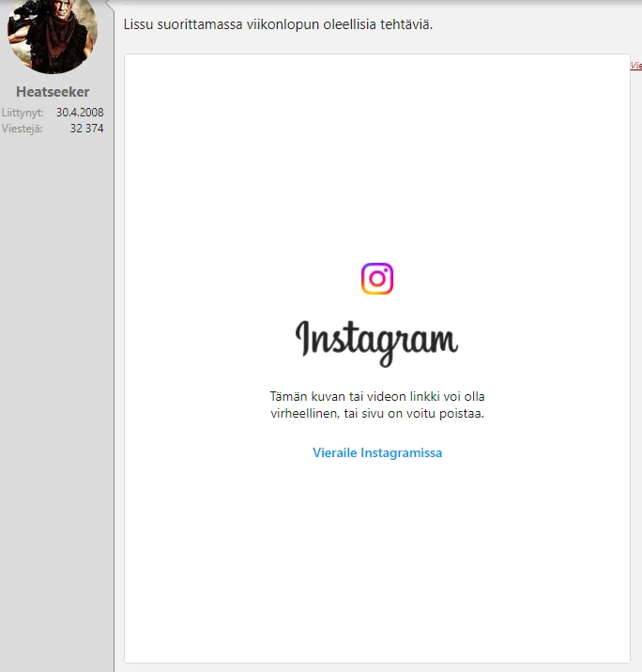This screenshot has width=642, height=672.
Task: Follow the Vieraile Instagramissa link
Action: click(376, 452)
